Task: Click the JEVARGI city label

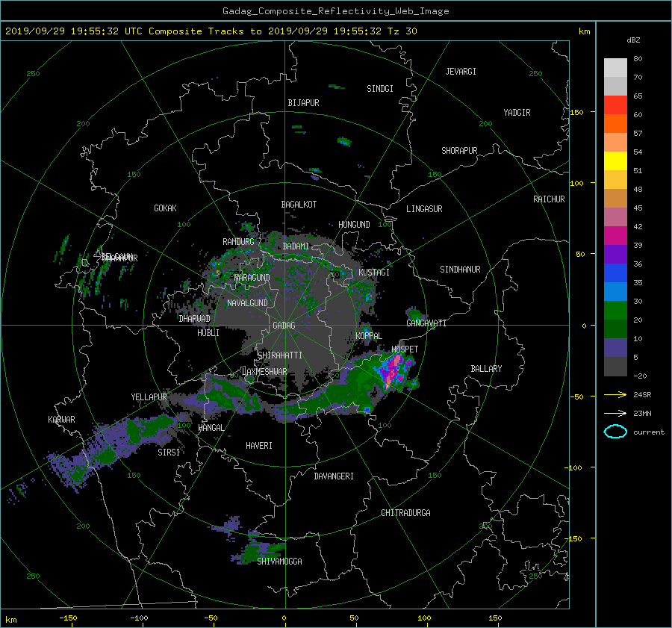Action: tap(461, 72)
